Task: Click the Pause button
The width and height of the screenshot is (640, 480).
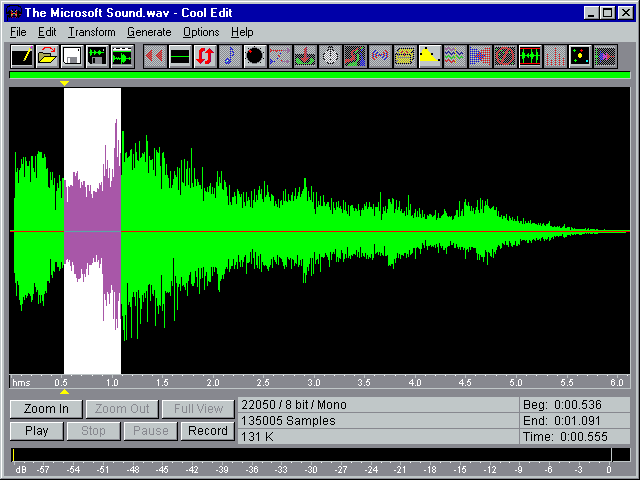Action: pyautogui.click(x=151, y=431)
